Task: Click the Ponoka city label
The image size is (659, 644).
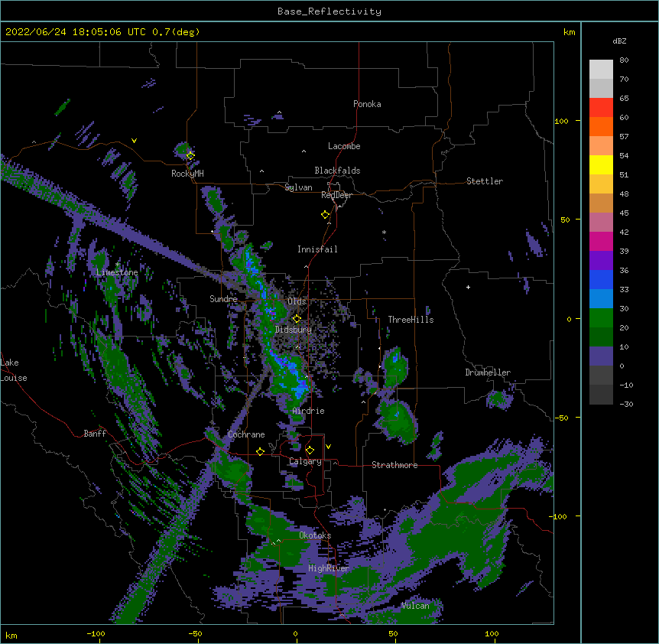Action: (x=367, y=104)
